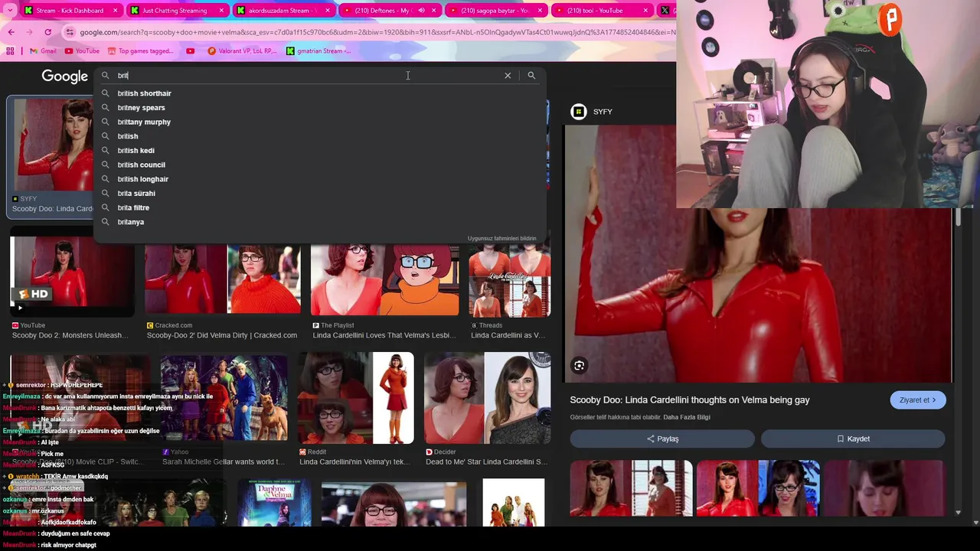Reload the current page
The image size is (980, 551).
[x=47, y=32]
